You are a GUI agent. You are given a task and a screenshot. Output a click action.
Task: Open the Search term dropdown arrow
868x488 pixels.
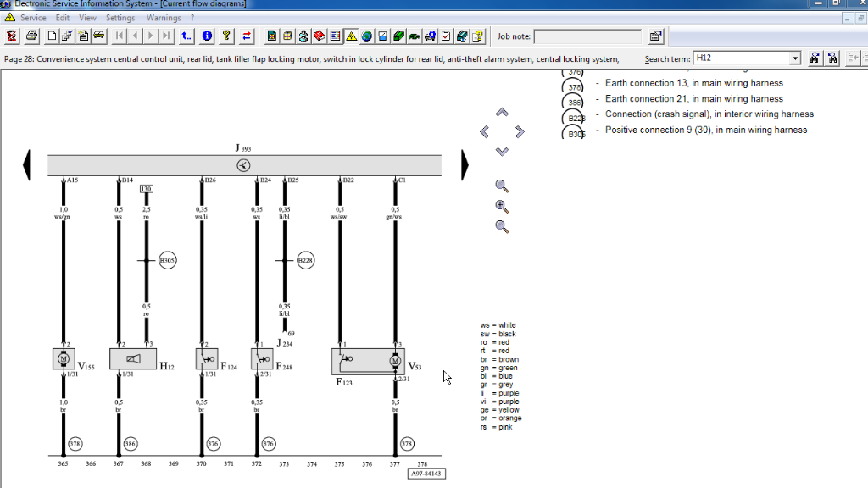(x=794, y=58)
